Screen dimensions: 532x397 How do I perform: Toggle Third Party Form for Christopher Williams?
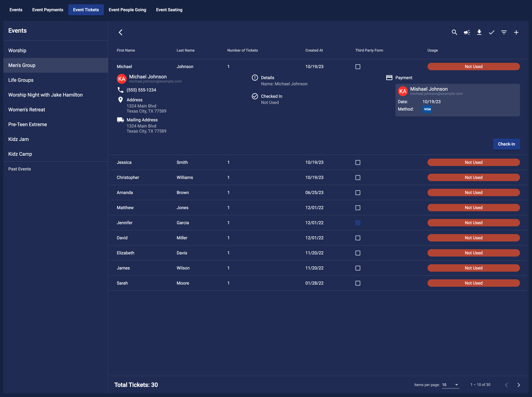pyautogui.click(x=358, y=178)
